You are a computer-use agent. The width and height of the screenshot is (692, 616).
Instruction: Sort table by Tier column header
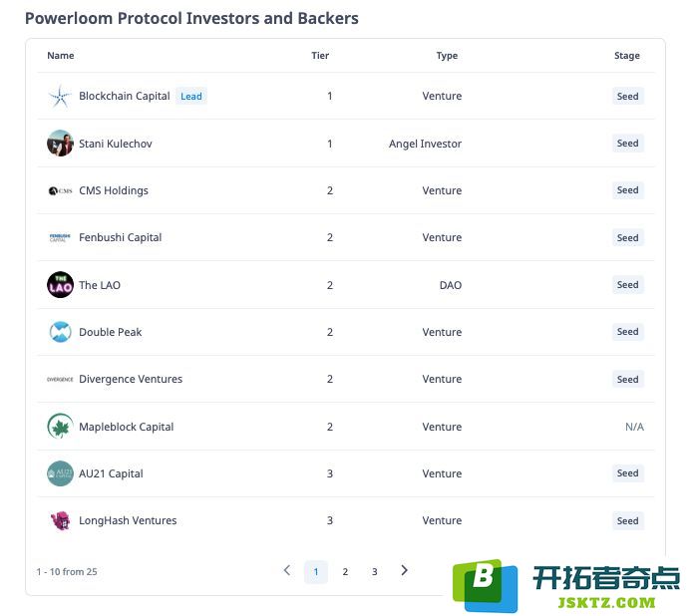point(320,56)
